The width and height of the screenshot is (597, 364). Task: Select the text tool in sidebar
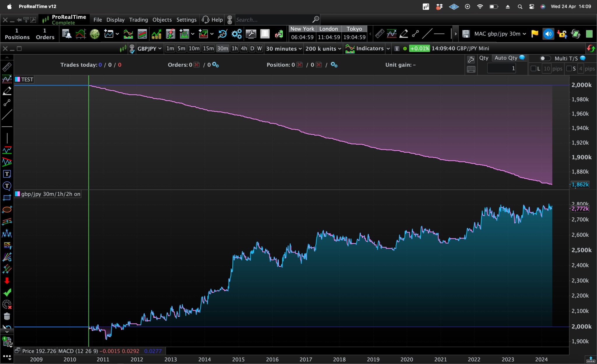pyautogui.click(x=7, y=174)
